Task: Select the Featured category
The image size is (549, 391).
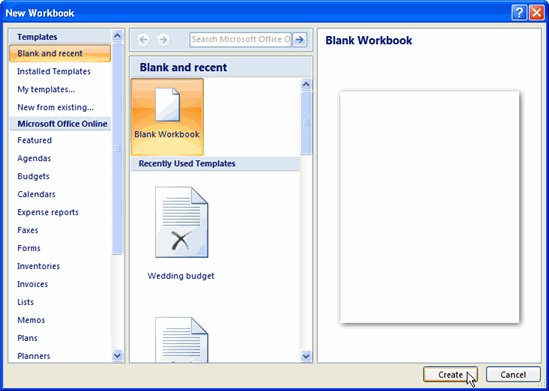Action: coord(34,140)
